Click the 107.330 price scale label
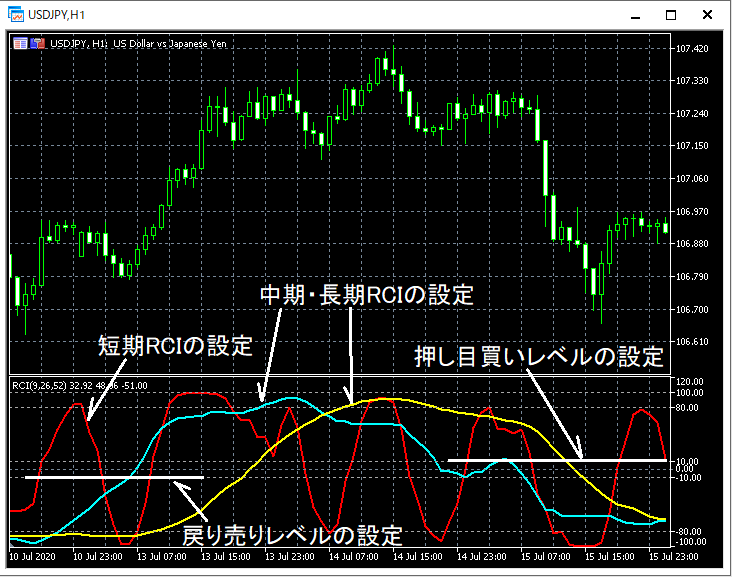This screenshot has height=577, width=733. click(692, 81)
